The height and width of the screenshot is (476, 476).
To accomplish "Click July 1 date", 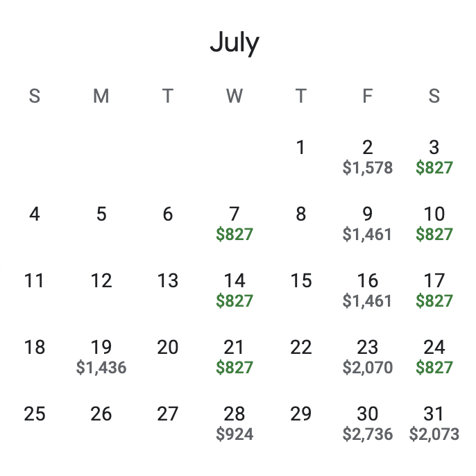I will point(301,148).
